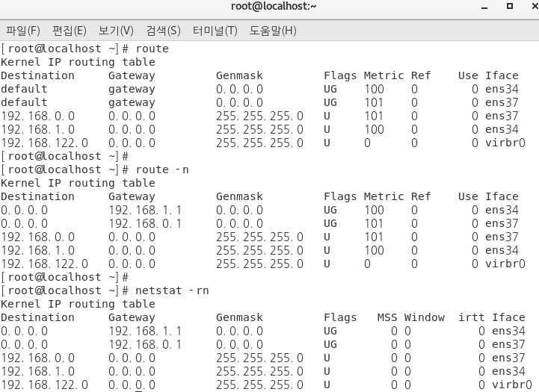
Task: Click 'virbr0' in the route -n output
Action: (x=505, y=264)
